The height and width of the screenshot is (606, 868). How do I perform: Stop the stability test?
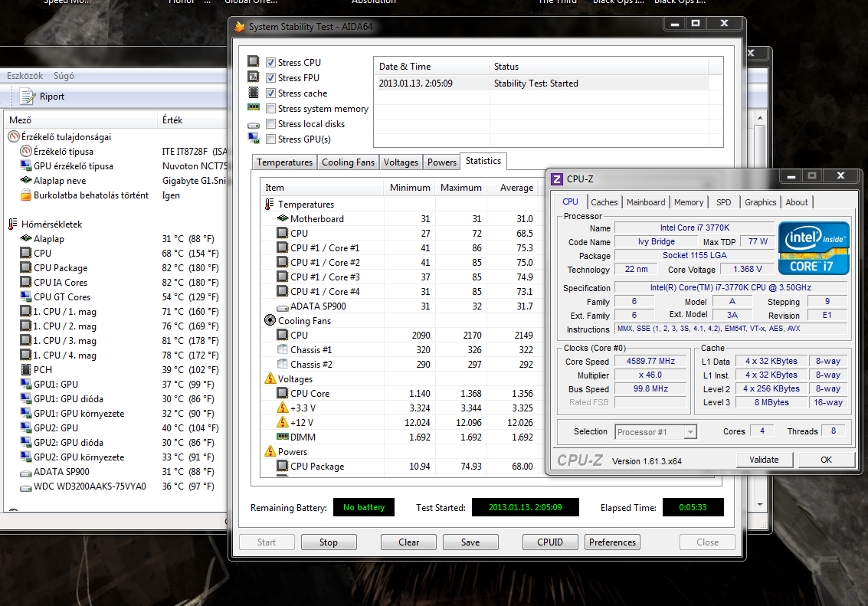point(328,542)
